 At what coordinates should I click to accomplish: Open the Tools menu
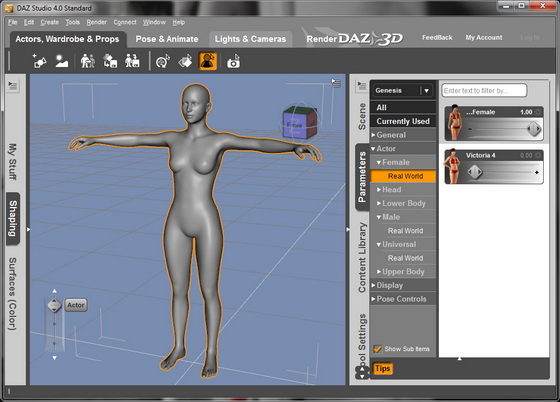click(x=72, y=22)
